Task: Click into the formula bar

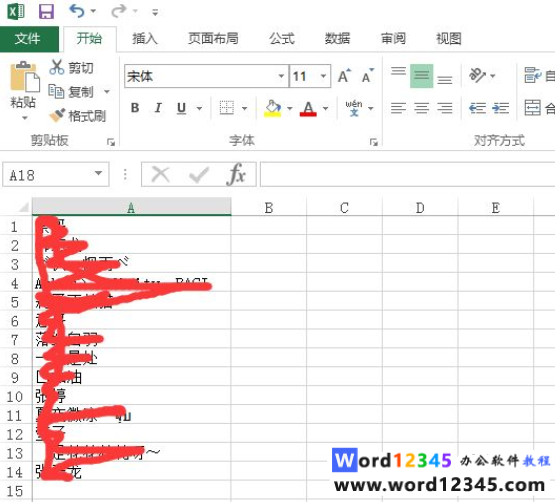Action: coord(407,174)
